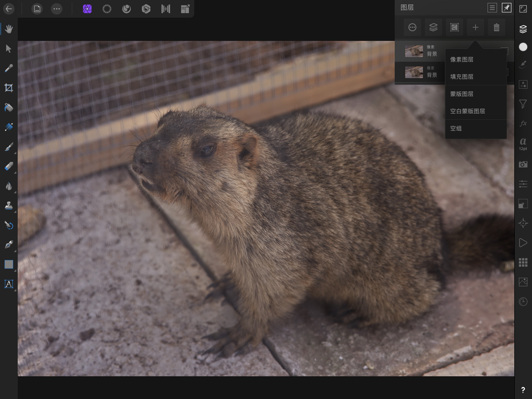The width and height of the screenshot is (532, 399).
Task: Open the layer add (+) dropdown
Action: (x=476, y=28)
